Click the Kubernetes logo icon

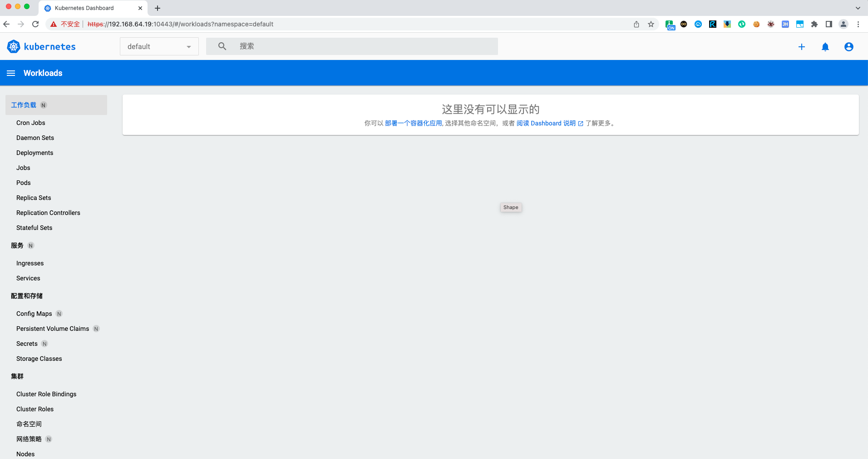[x=14, y=46]
